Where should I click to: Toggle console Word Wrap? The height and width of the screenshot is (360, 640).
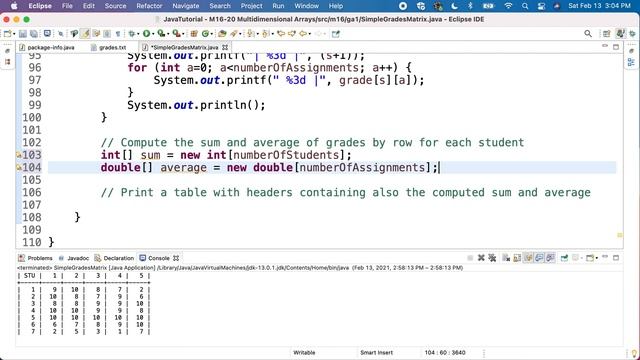point(528,258)
